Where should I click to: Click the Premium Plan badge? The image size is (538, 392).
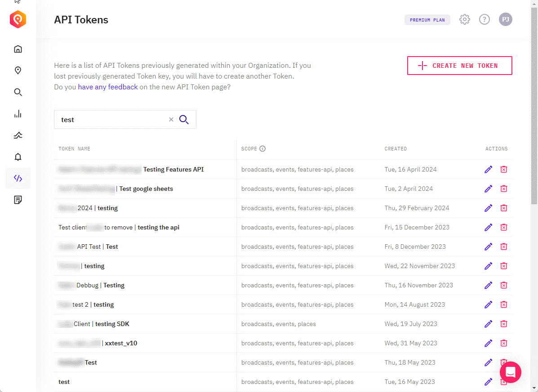pos(427,20)
